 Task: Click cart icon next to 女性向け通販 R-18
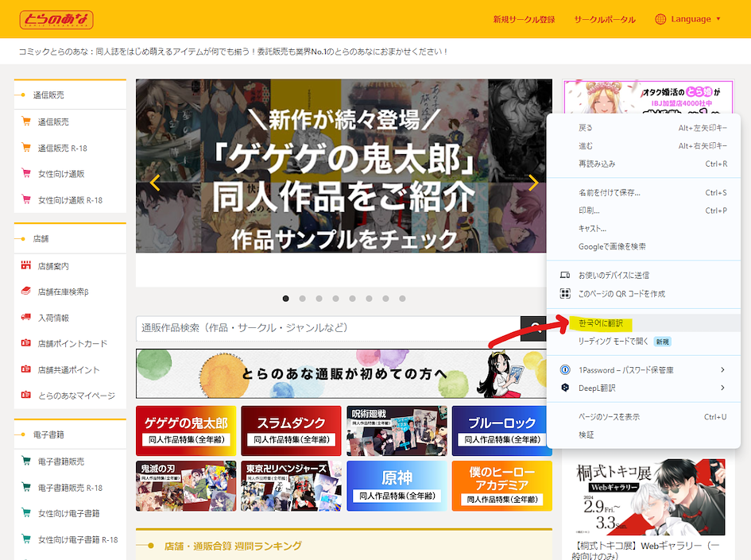26,199
